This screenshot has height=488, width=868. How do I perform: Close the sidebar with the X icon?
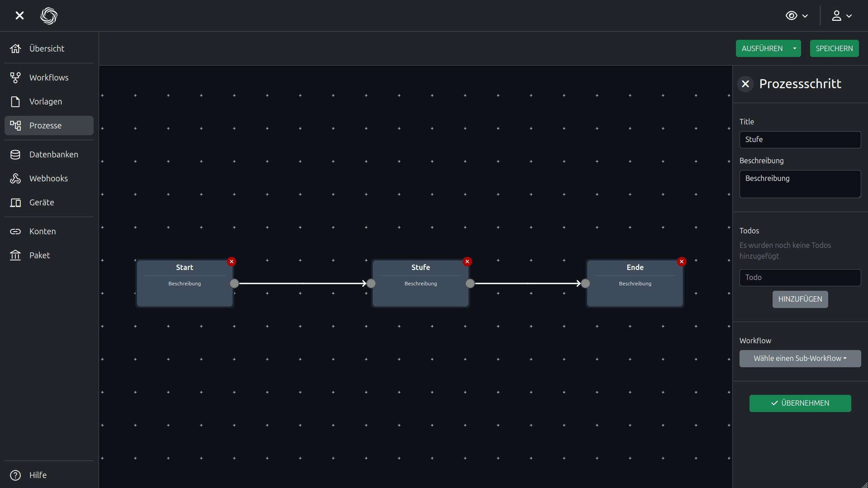[19, 16]
